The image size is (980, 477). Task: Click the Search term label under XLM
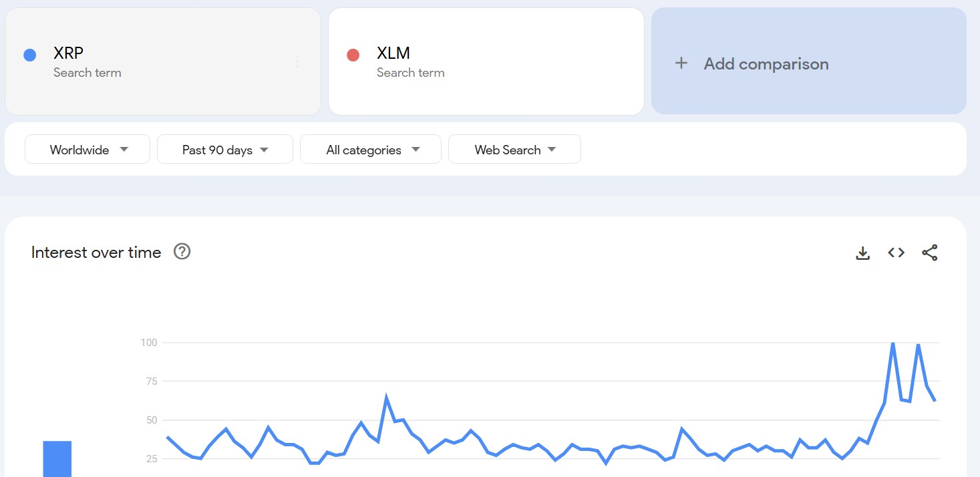pos(410,73)
